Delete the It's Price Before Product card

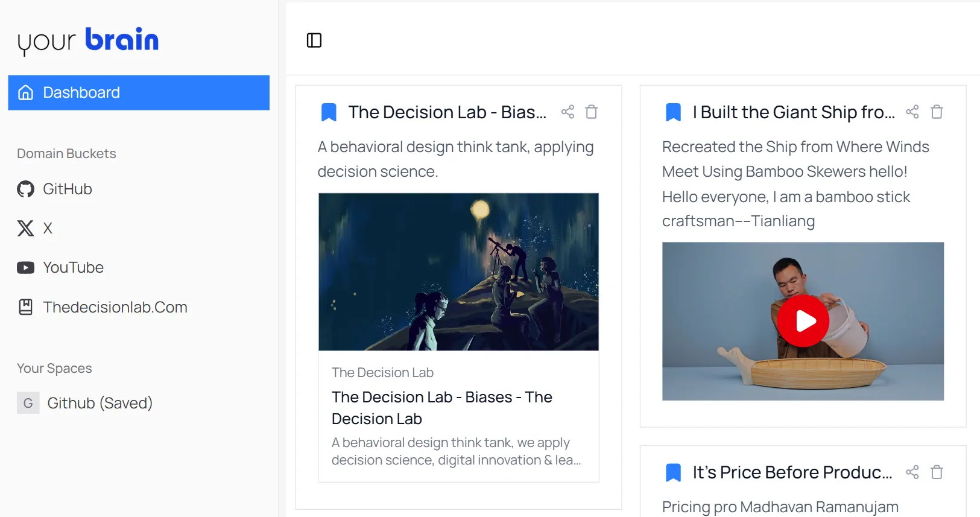coord(937,472)
